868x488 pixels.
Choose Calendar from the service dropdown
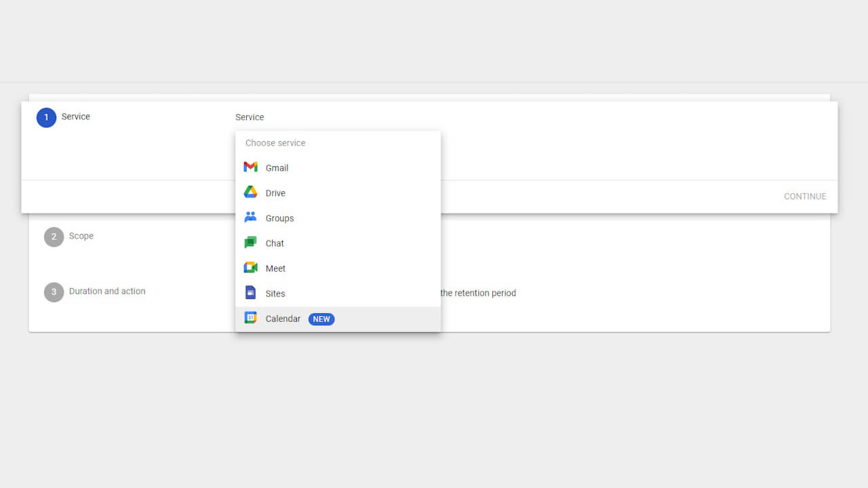(283, 318)
